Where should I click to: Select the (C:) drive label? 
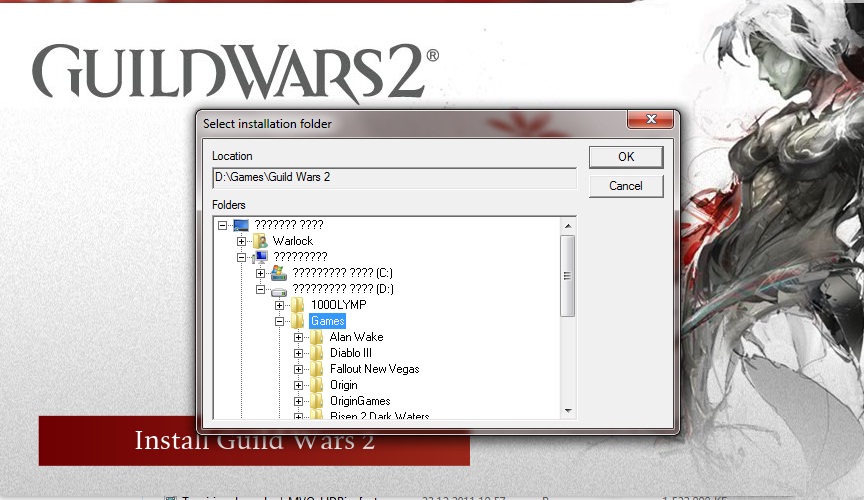coord(342,273)
